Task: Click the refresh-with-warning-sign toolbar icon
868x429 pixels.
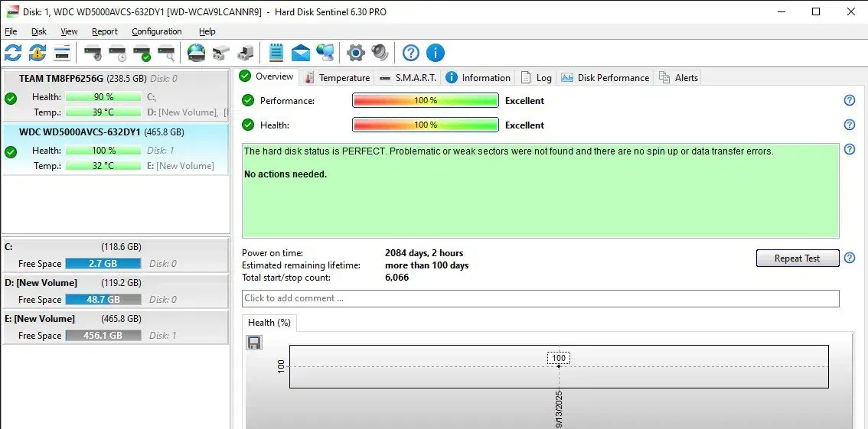Action: click(x=37, y=53)
